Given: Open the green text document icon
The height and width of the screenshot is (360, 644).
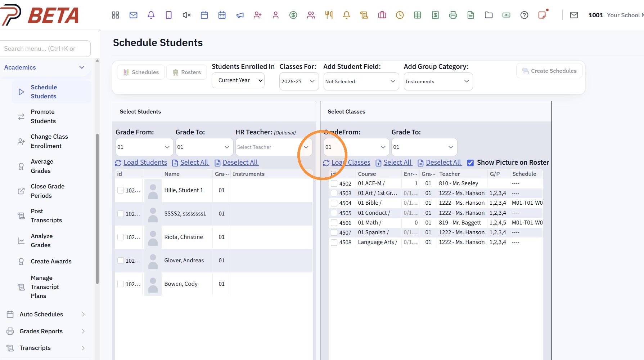Looking at the screenshot, I should click(x=470, y=15).
